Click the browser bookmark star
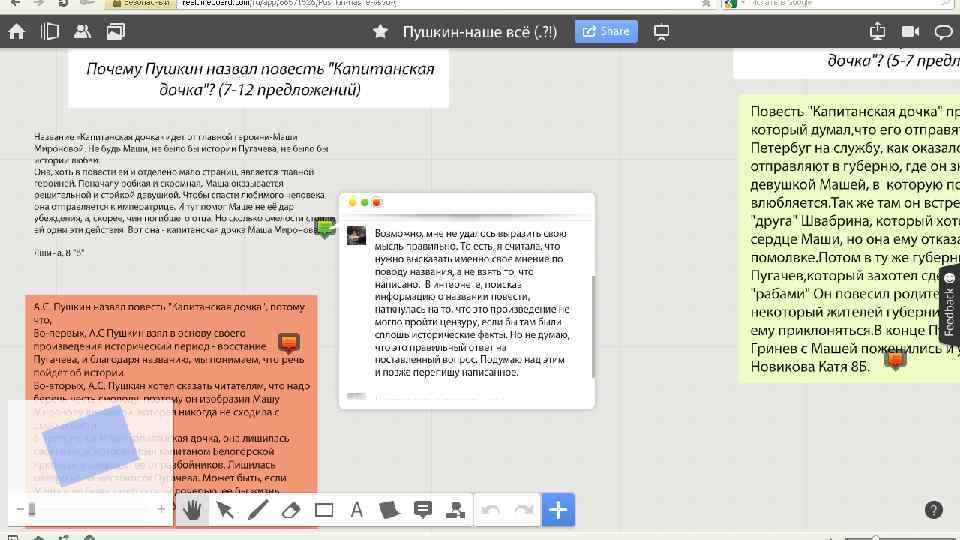Image resolution: width=960 pixels, height=540 pixels. tap(706, 3)
